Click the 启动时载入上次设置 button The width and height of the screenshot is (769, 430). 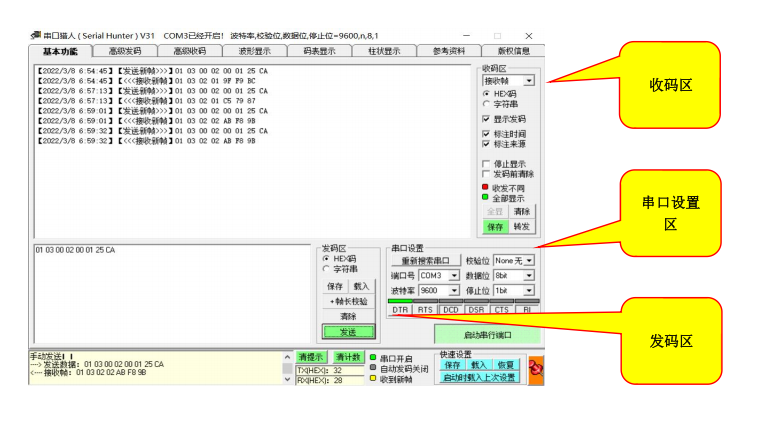(x=479, y=377)
